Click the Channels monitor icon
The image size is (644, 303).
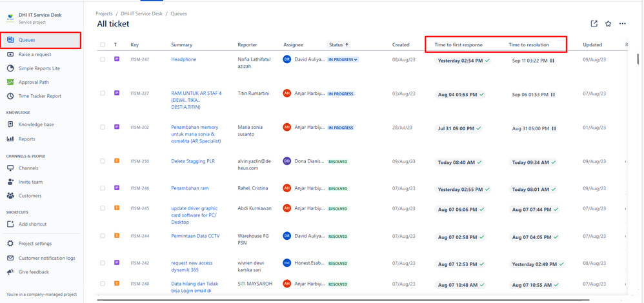pos(11,168)
